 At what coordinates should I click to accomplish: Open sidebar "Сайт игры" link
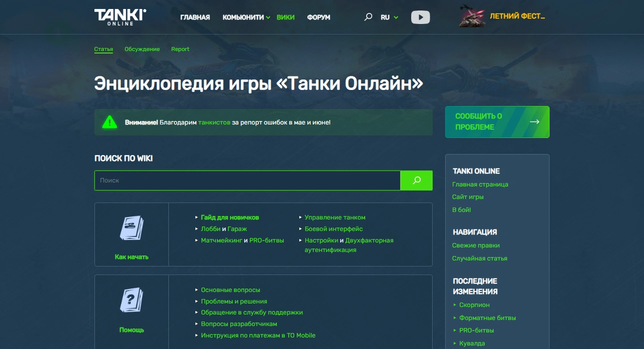(468, 197)
